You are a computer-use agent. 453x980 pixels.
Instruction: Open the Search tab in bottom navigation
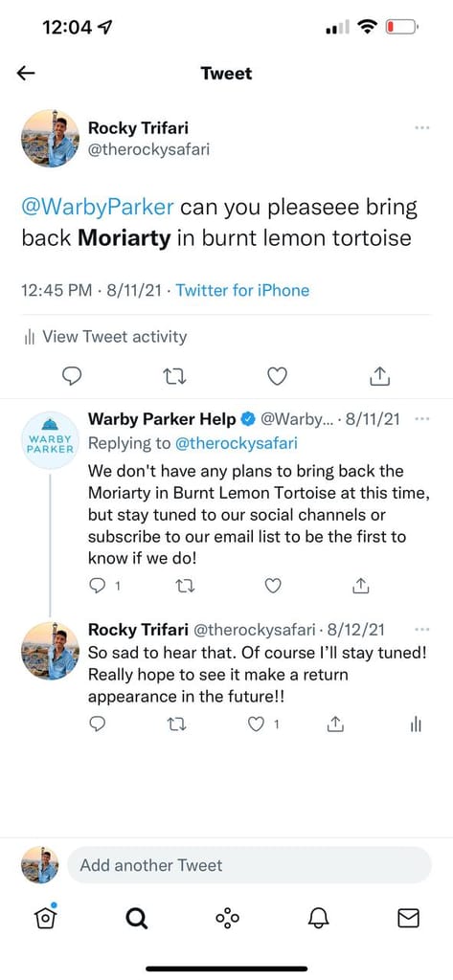(x=136, y=918)
